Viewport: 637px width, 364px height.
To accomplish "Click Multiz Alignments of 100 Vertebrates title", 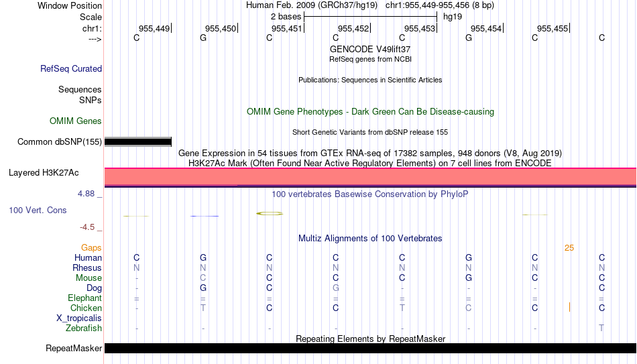I will click(370, 239).
